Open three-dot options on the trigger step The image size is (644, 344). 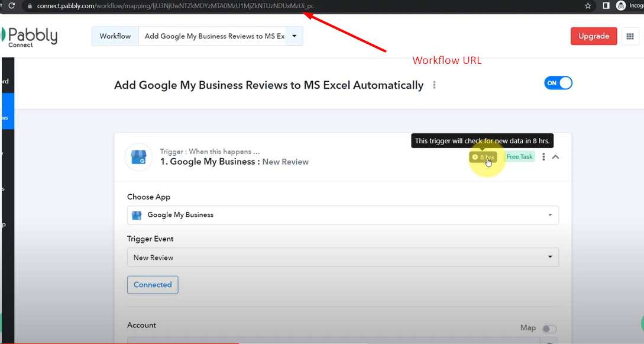point(543,156)
